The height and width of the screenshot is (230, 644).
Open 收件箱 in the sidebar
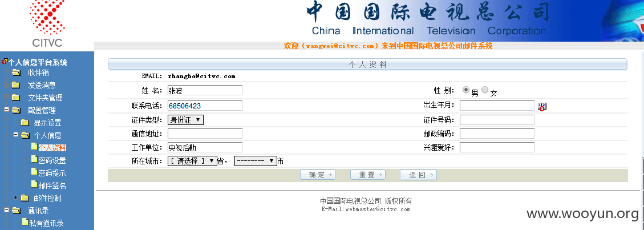pyautogui.click(x=39, y=72)
